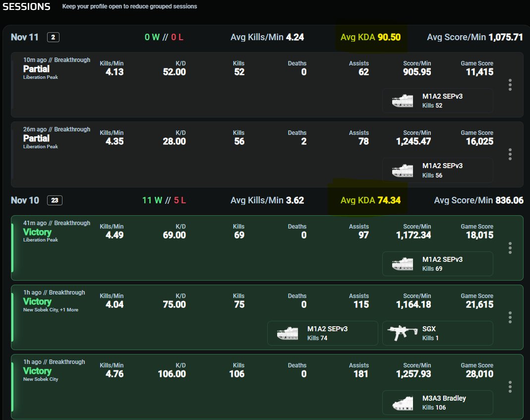This screenshot has height=420, width=530.
Task: Click the K/D 75.00 value
Action: 174,304
